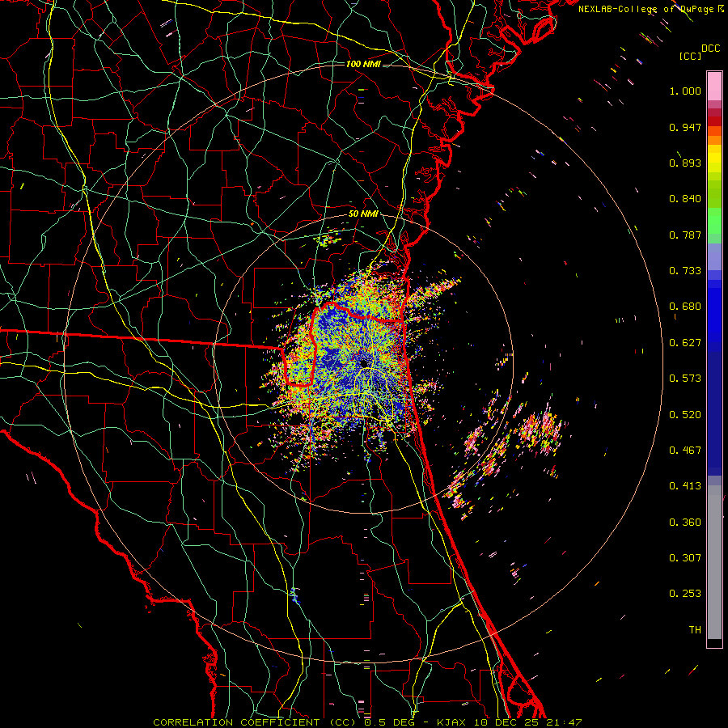Click the [CC] units label
Viewport: 728px width, 728px height.
pyautogui.click(x=691, y=56)
